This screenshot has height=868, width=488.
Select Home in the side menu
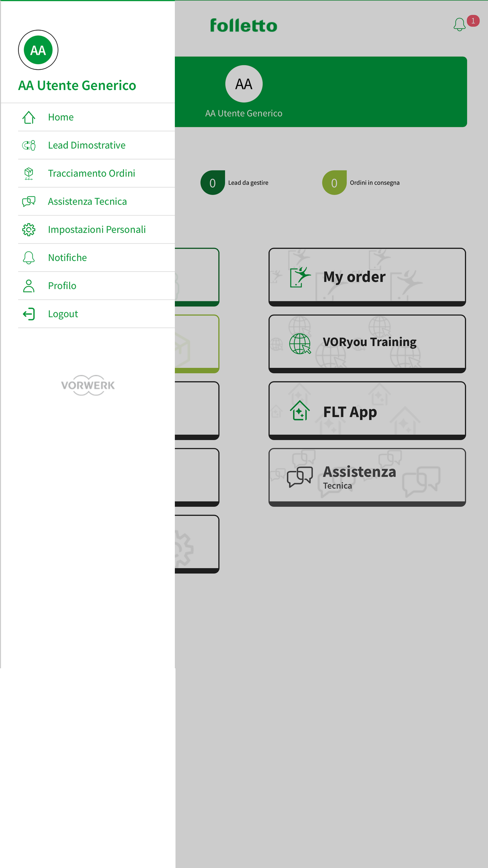[x=96, y=117]
